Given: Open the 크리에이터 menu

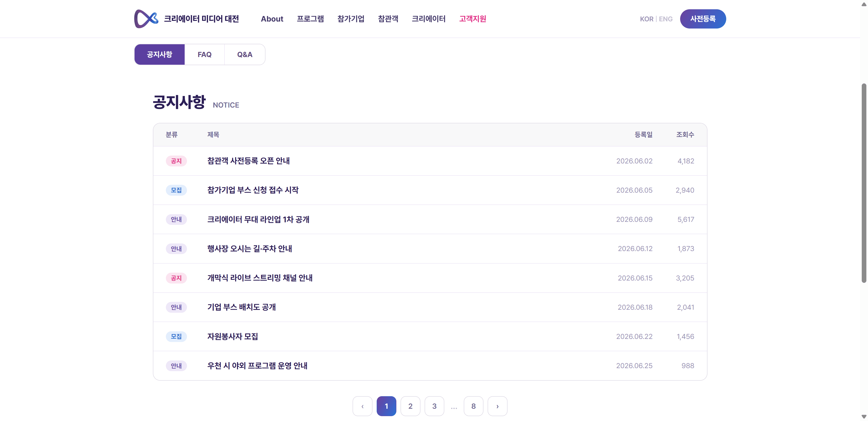Looking at the screenshot, I should point(428,19).
